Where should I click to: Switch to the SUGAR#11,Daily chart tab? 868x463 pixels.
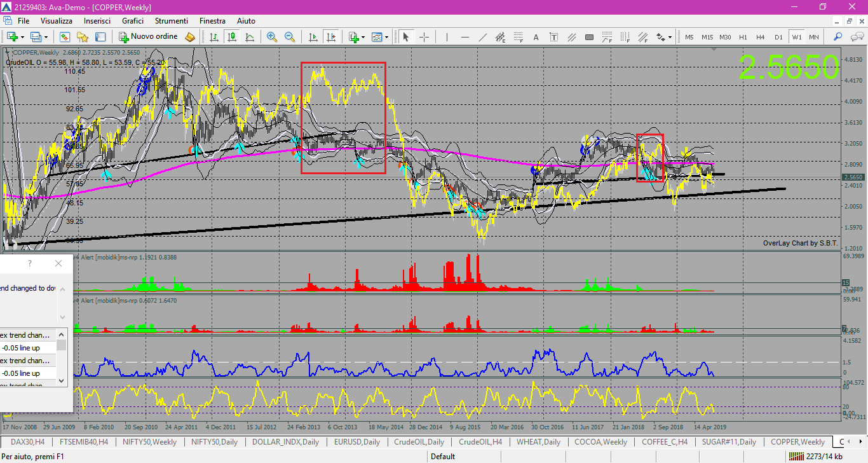point(729,441)
